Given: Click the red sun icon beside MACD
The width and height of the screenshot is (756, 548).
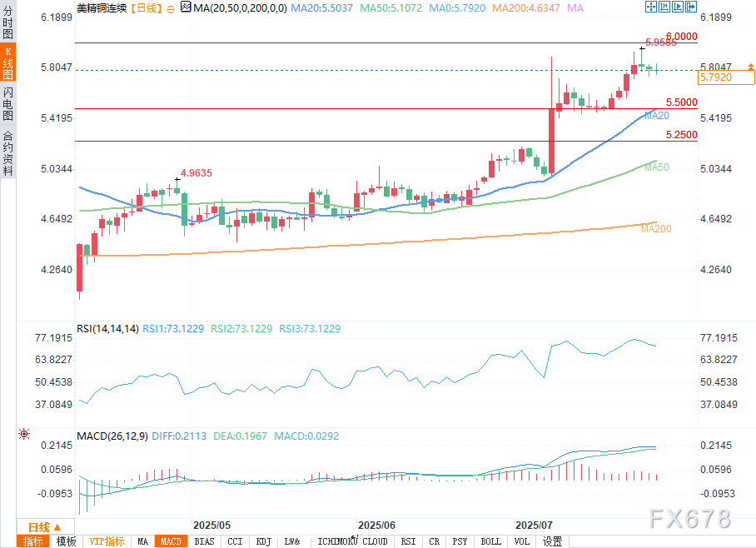Looking at the screenshot, I should (24, 434).
